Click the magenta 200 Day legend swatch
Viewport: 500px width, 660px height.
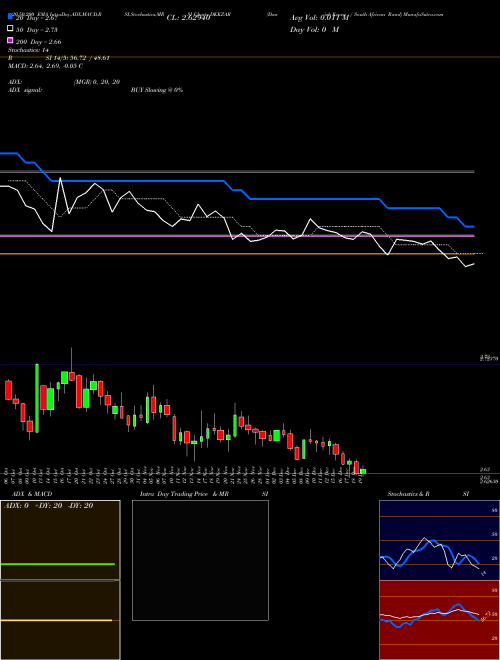[10, 40]
